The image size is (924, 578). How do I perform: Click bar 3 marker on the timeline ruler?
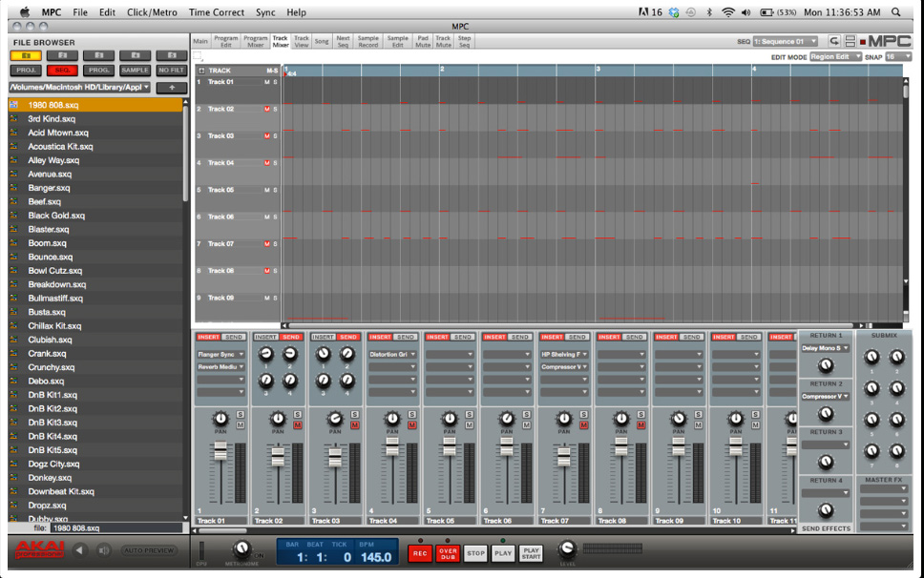[598, 70]
